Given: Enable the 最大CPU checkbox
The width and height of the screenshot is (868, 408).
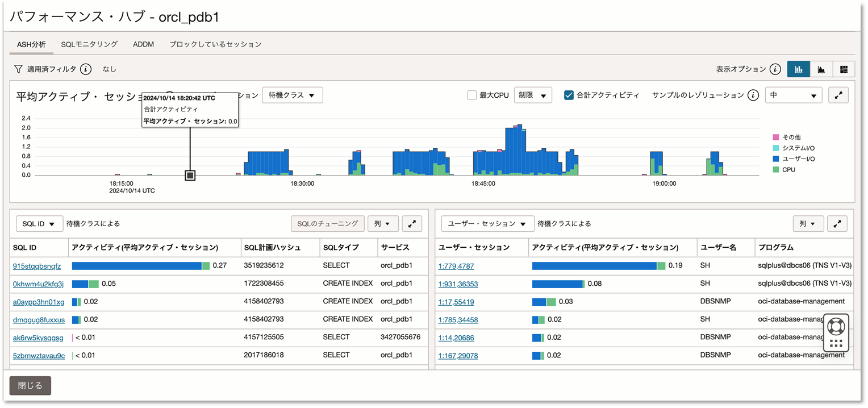Looking at the screenshot, I should coord(471,95).
